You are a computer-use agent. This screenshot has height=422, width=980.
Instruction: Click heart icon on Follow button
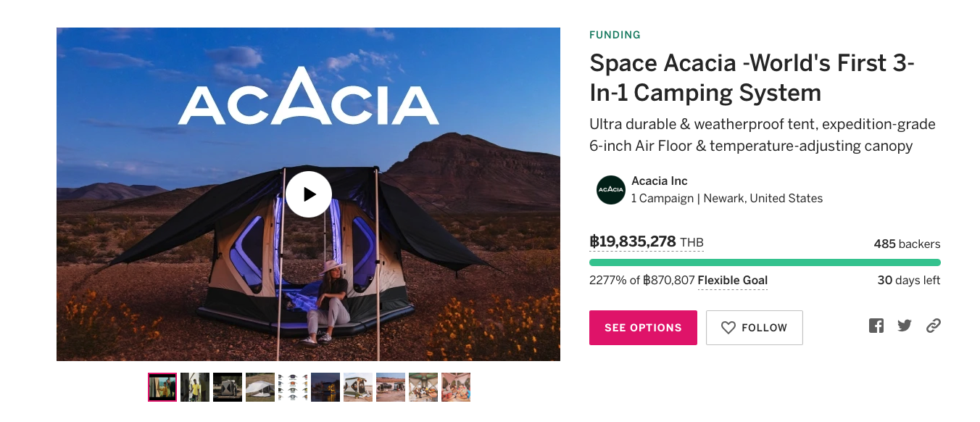click(728, 328)
